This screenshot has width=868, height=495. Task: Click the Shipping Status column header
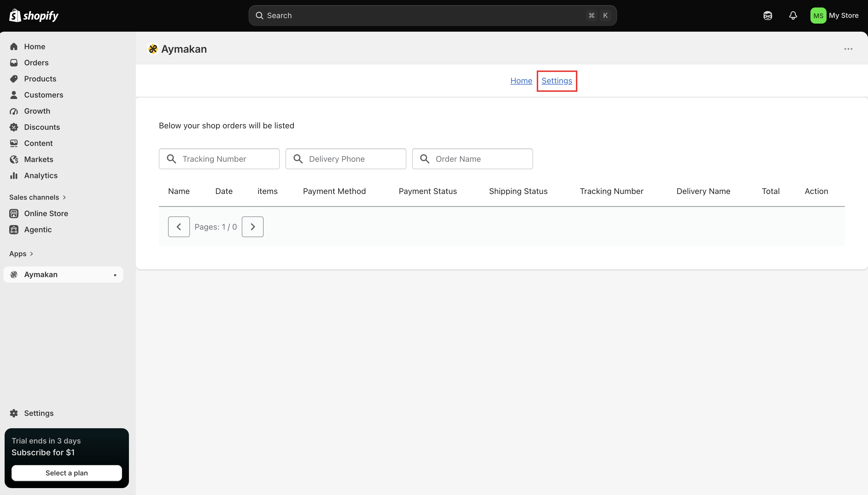click(518, 191)
